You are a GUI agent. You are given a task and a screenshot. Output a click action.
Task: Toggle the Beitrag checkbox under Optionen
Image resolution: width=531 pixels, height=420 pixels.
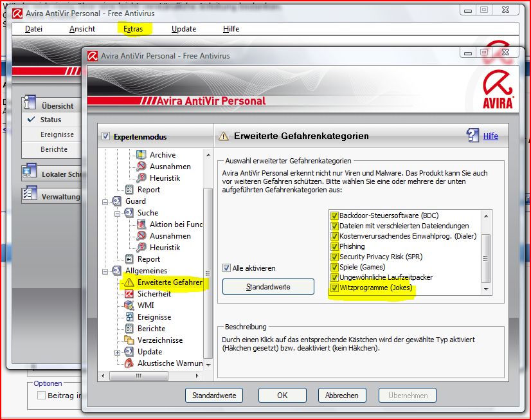[x=41, y=395]
